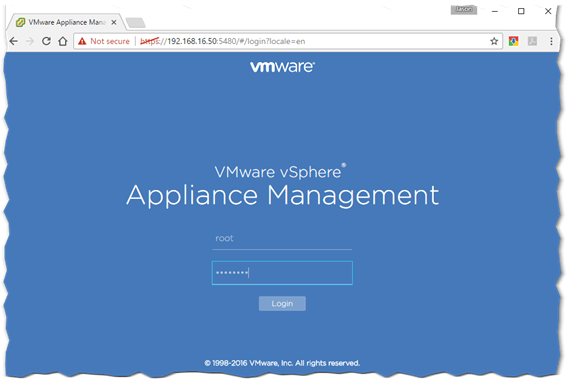Click the address bar URL

pos(222,41)
